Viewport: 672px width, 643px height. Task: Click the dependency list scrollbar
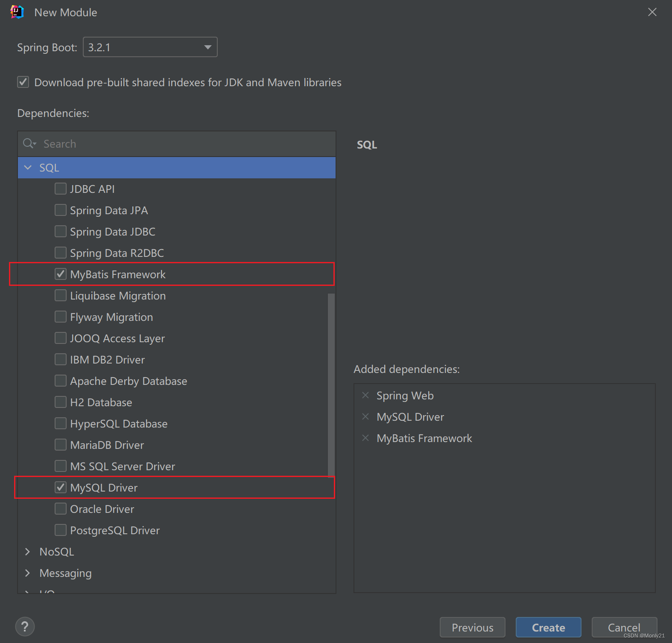click(x=331, y=385)
